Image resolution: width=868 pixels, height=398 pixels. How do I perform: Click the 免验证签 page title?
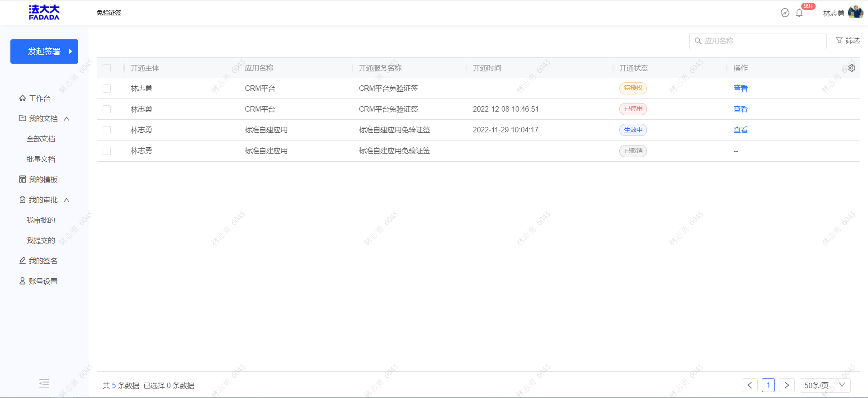109,13
